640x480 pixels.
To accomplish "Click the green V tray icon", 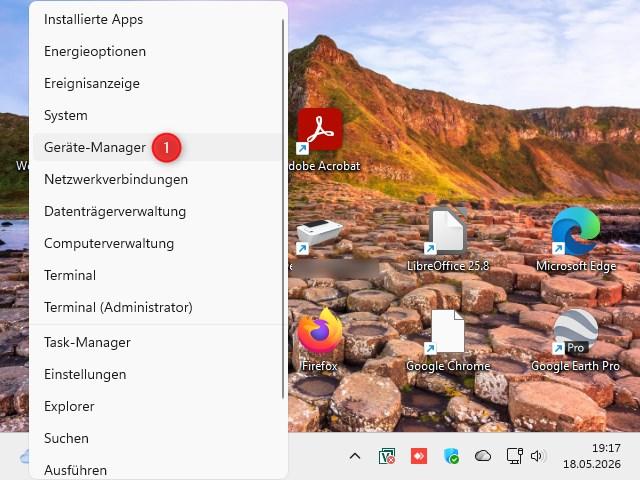I will 387,456.
